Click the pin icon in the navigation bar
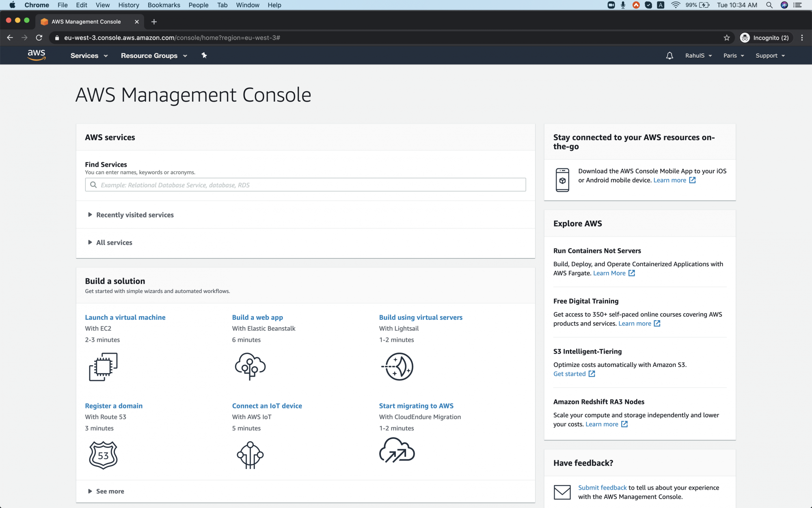This screenshot has width=812, height=508. point(204,55)
